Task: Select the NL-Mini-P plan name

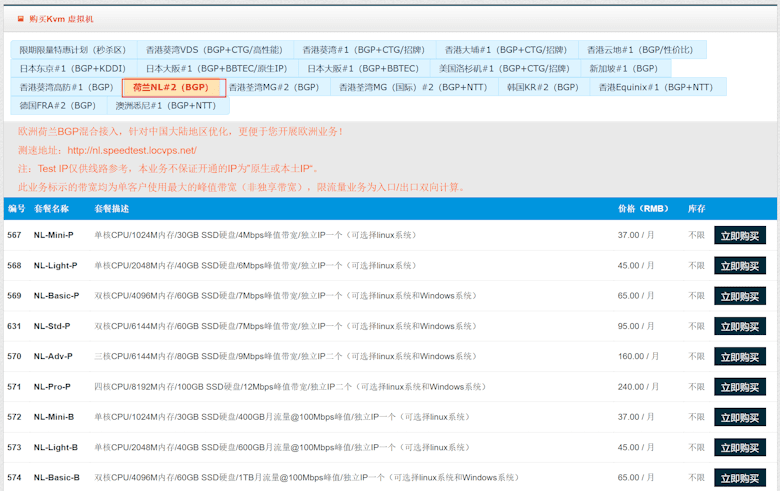Action: click(54, 235)
